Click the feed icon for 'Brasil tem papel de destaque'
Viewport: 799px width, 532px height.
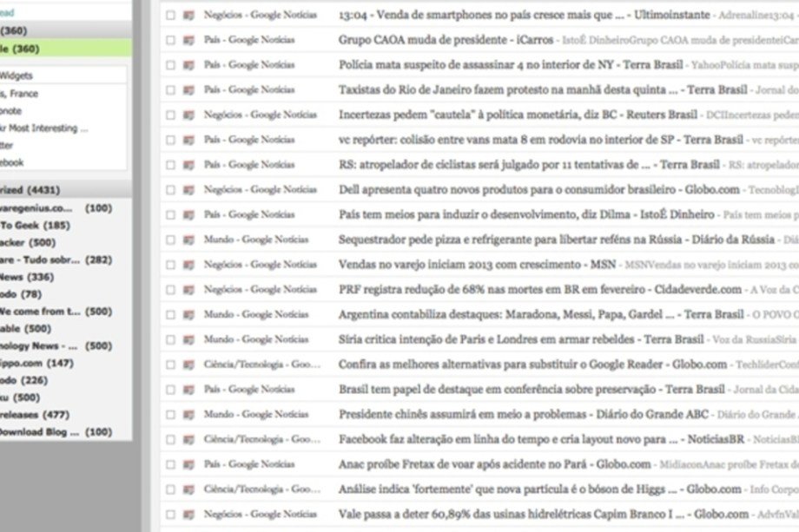(x=188, y=390)
